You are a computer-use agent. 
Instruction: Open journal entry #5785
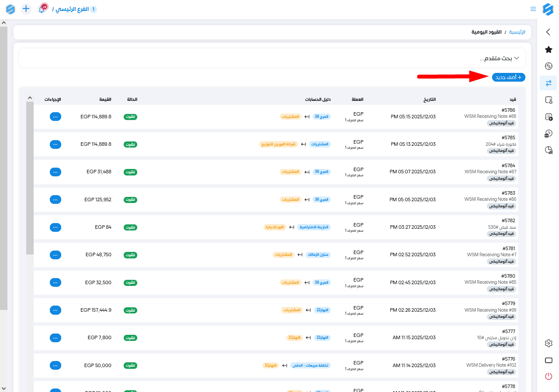[509, 138]
